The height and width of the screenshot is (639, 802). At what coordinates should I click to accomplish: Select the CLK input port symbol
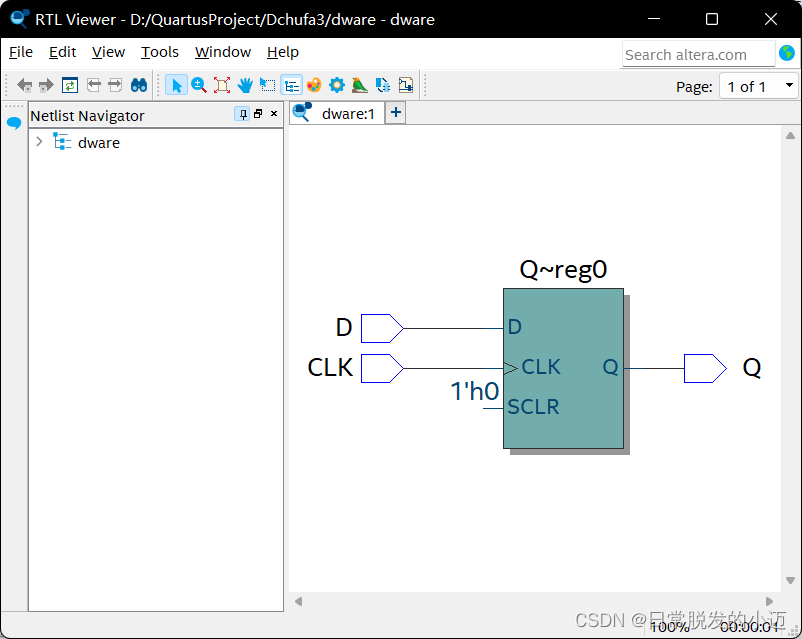(382, 368)
